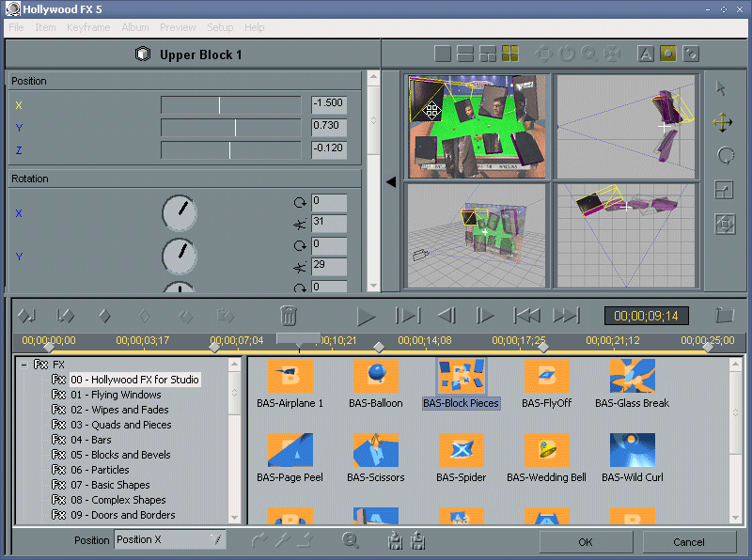
Task: Select the four-pane quad view layout
Action: point(510,54)
